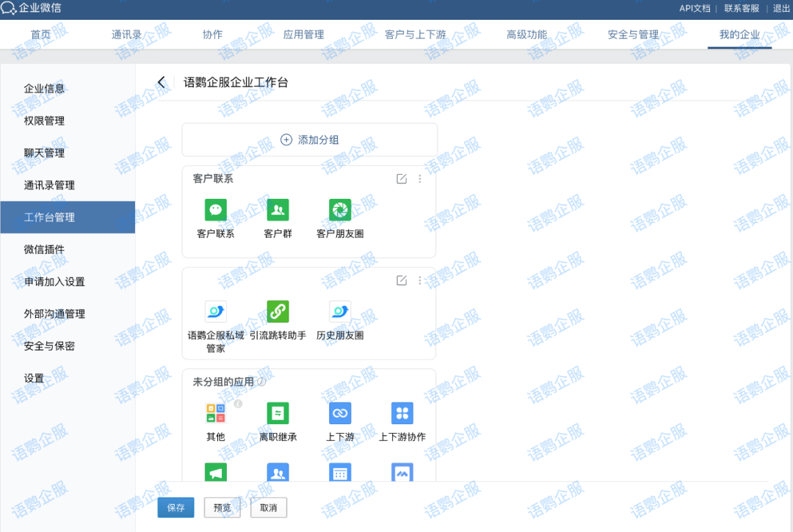Select 微信插件 in the left sidebar
This screenshot has width=793, height=532.
point(44,249)
